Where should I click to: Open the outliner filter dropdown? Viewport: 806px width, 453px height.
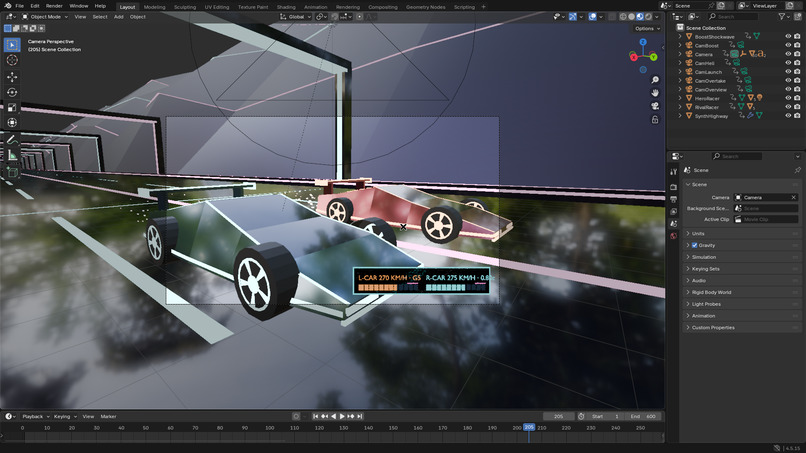coord(784,17)
